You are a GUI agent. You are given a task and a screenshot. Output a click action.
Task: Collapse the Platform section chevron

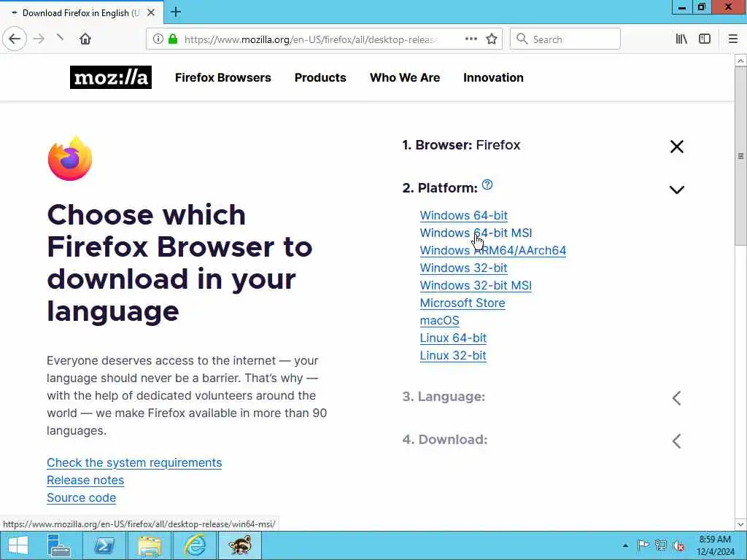[x=677, y=190]
